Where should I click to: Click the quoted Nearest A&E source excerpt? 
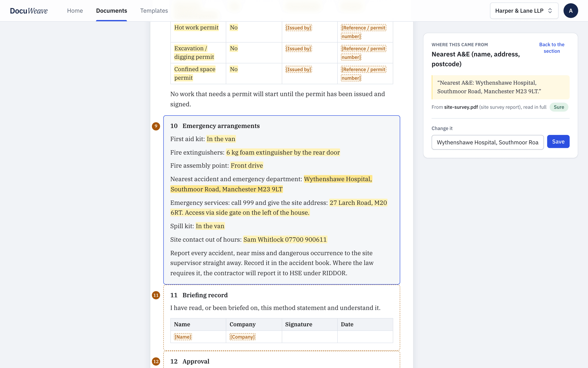click(x=501, y=87)
